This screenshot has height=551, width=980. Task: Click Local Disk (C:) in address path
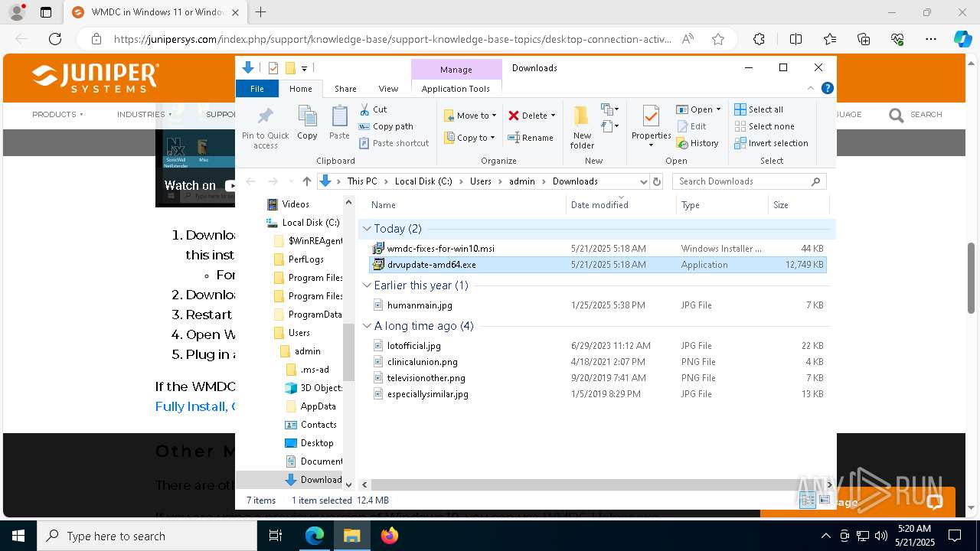(423, 181)
